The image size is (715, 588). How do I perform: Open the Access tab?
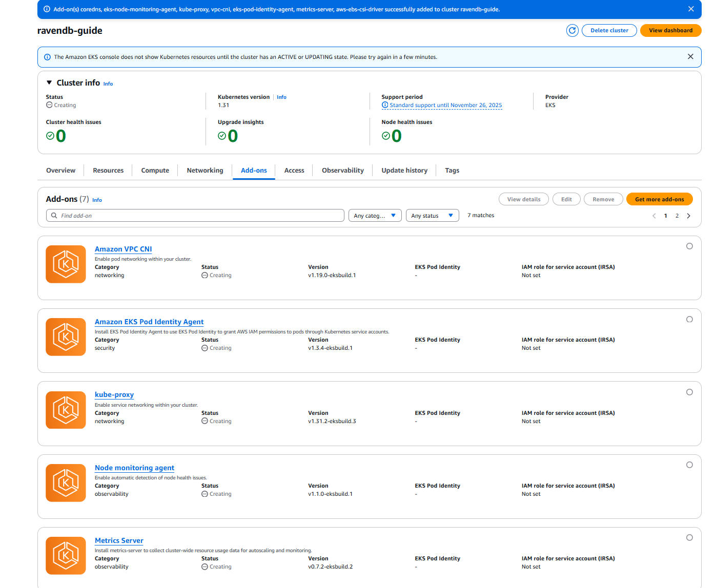pyautogui.click(x=294, y=171)
